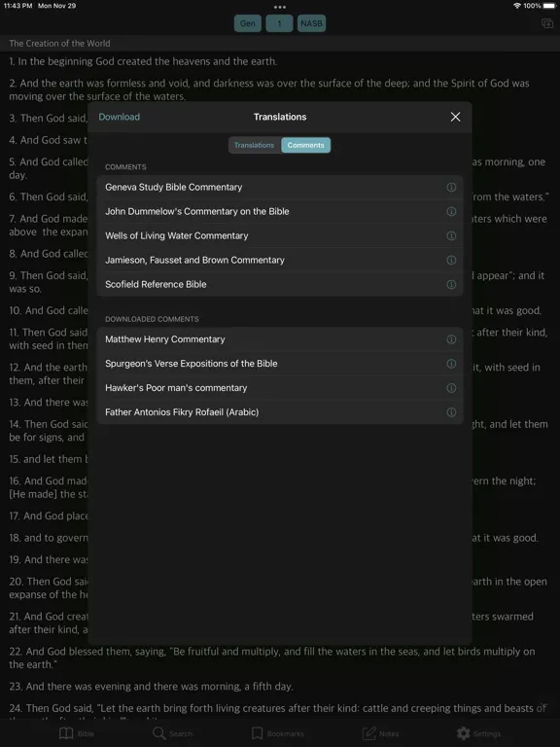Tap verse 23 a fifth day
This screenshot has height=747, width=560.
point(151,686)
